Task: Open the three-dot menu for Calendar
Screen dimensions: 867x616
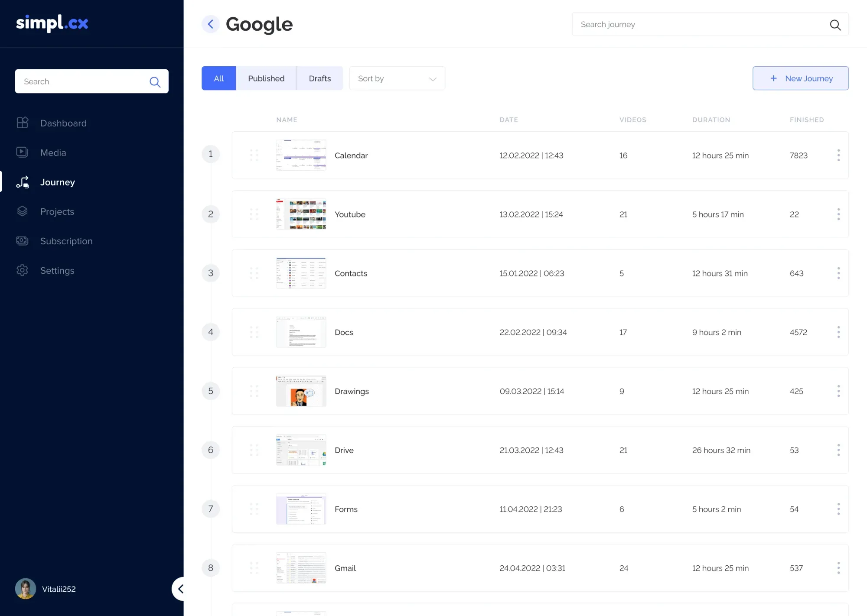Action: [838, 155]
